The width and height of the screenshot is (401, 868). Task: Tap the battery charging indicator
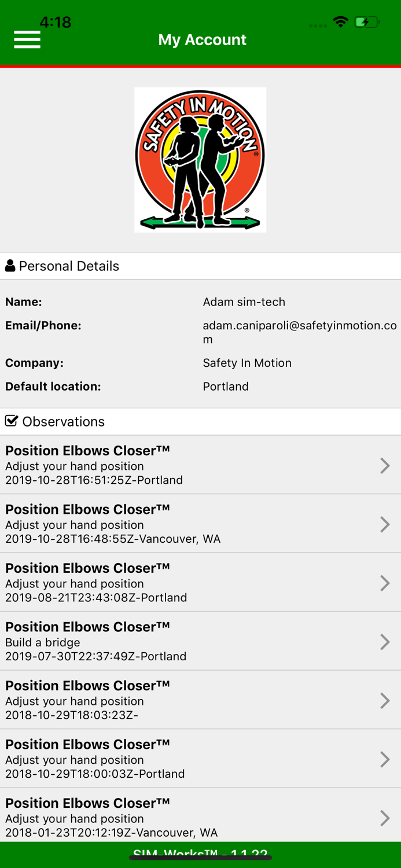[x=367, y=22]
